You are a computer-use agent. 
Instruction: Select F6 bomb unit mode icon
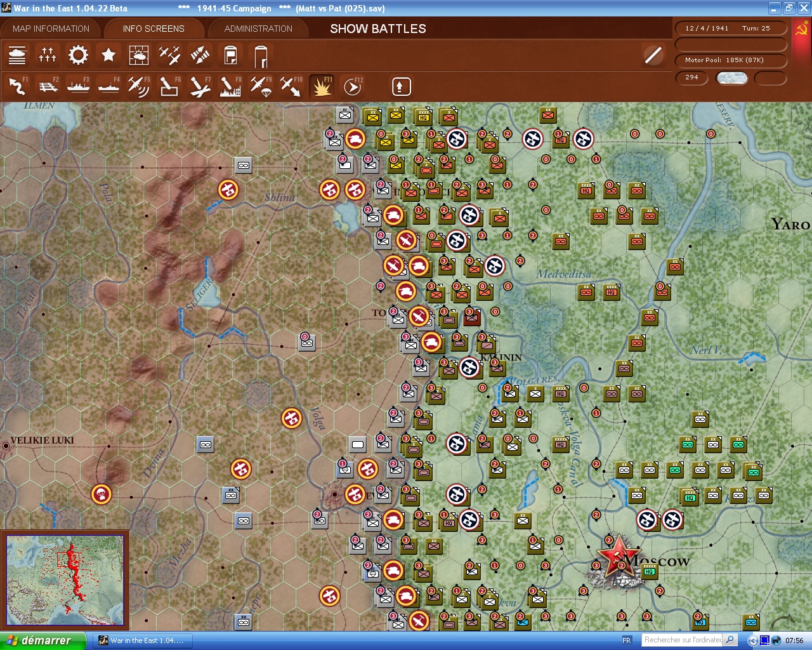click(169, 86)
